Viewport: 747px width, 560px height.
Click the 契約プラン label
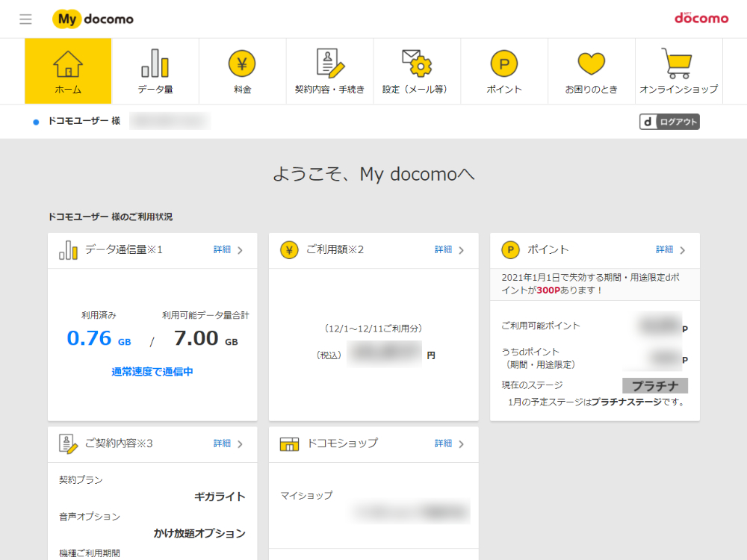(x=81, y=480)
